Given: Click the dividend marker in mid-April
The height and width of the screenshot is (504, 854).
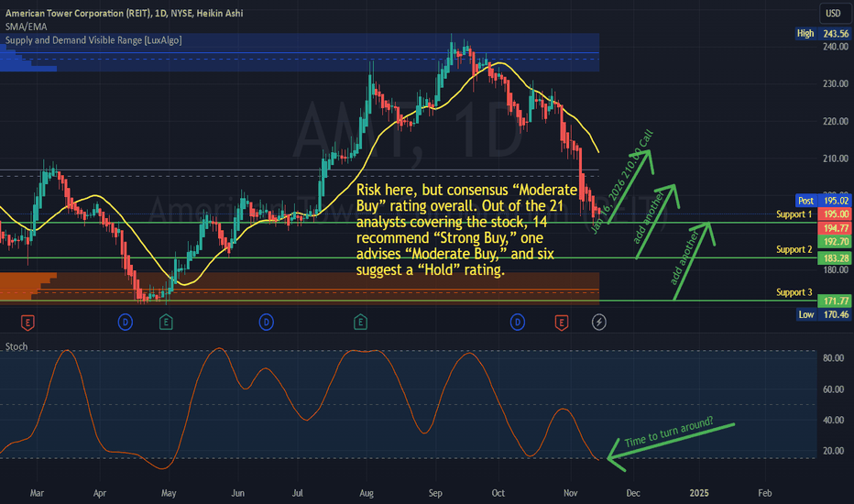Looking at the screenshot, I should 126,322.
